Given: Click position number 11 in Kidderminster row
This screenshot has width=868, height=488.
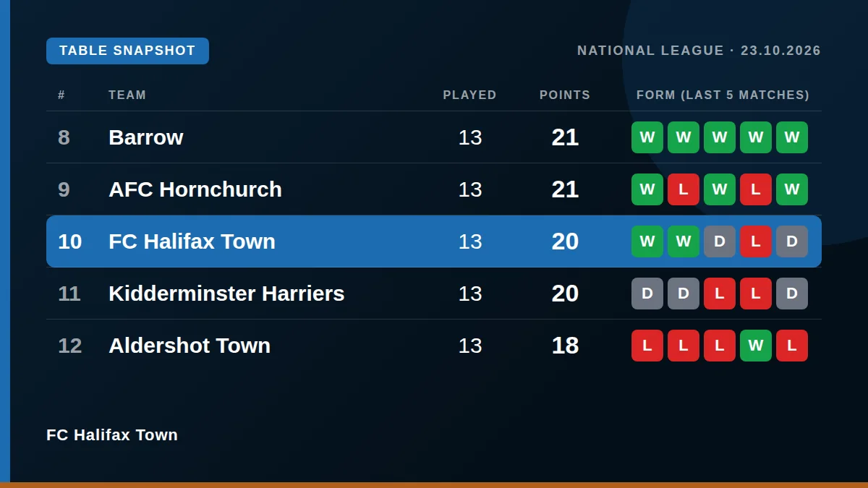Looking at the screenshot, I should click(69, 294).
